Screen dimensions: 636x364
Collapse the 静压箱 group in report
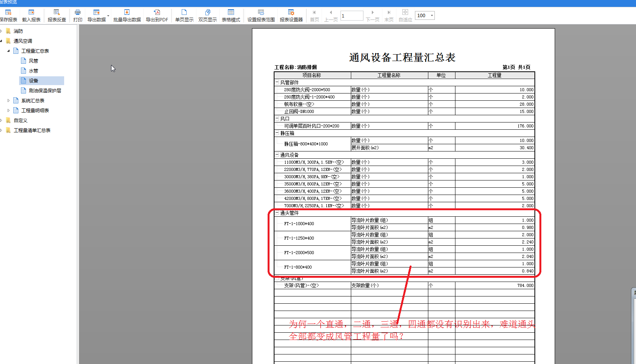tap(277, 133)
